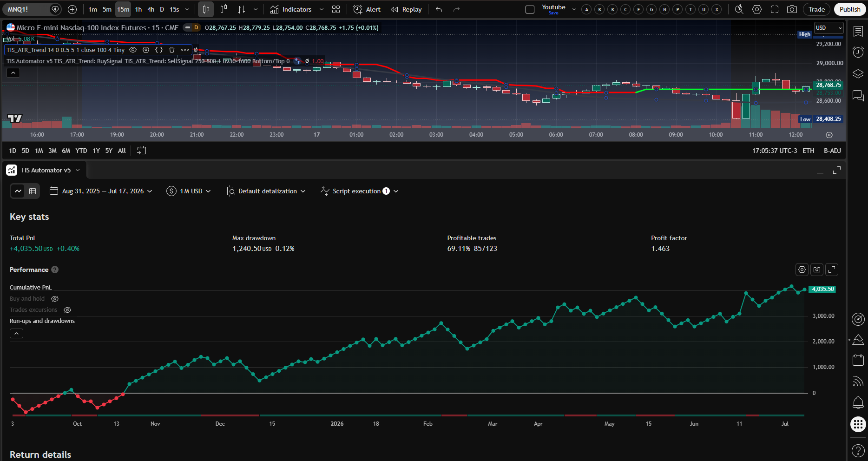Take a snapshot of the performance chart
The height and width of the screenshot is (461, 868).
(x=817, y=270)
